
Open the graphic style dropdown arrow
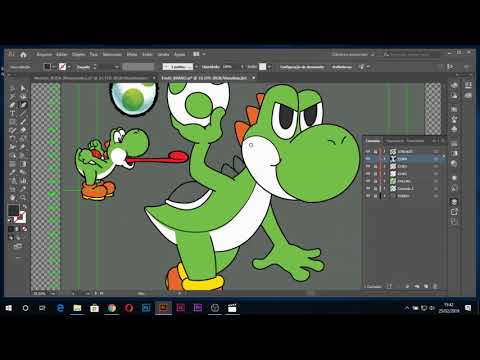[x=269, y=67]
